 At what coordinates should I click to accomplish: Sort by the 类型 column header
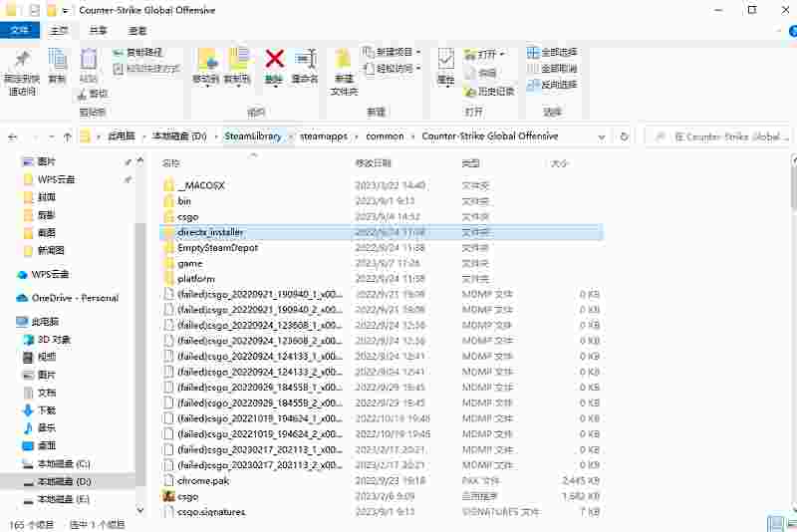470,163
